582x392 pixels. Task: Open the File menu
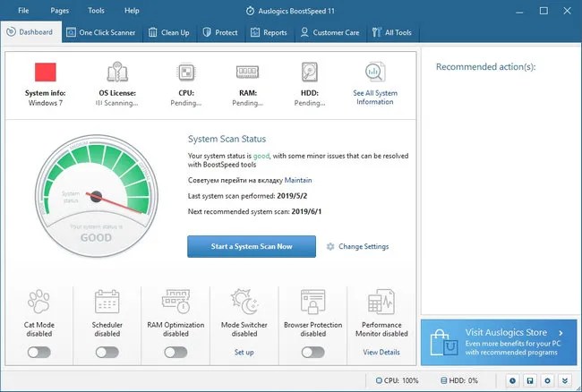(x=23, y=11)
